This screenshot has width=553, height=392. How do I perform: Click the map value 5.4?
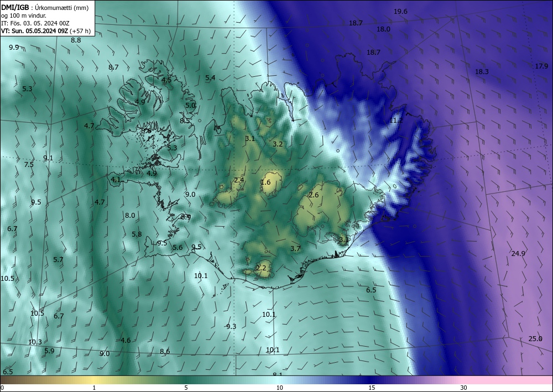pos(210,77)
